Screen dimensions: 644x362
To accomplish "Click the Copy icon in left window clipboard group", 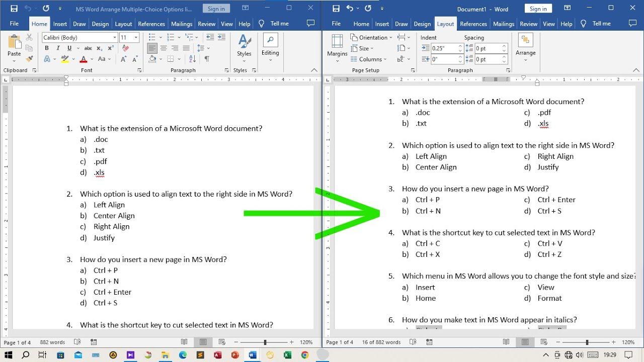I will pos(29,48).
